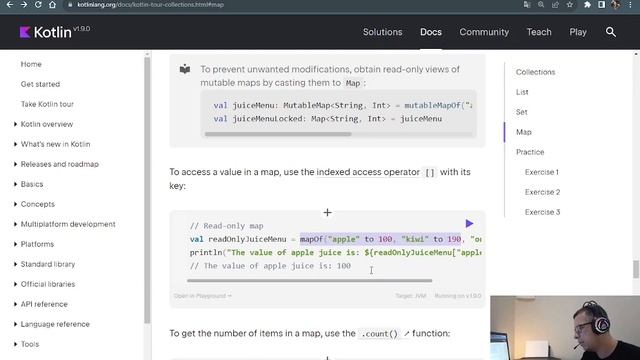Click Open in Playground link

[202, 296]
